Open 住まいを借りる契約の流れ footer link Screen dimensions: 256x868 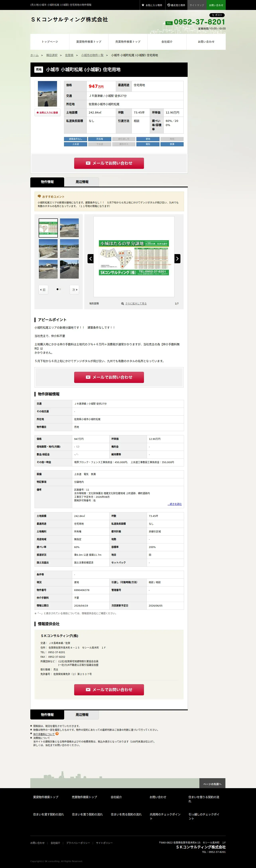click(204, 799)
